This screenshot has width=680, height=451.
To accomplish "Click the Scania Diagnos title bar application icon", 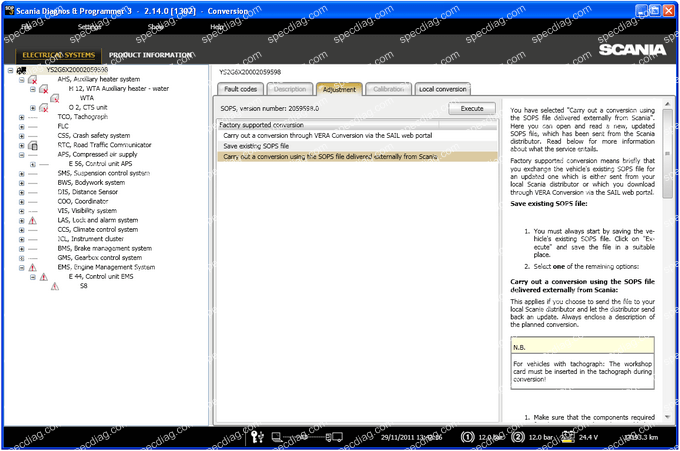I will [x=9, y=10].
